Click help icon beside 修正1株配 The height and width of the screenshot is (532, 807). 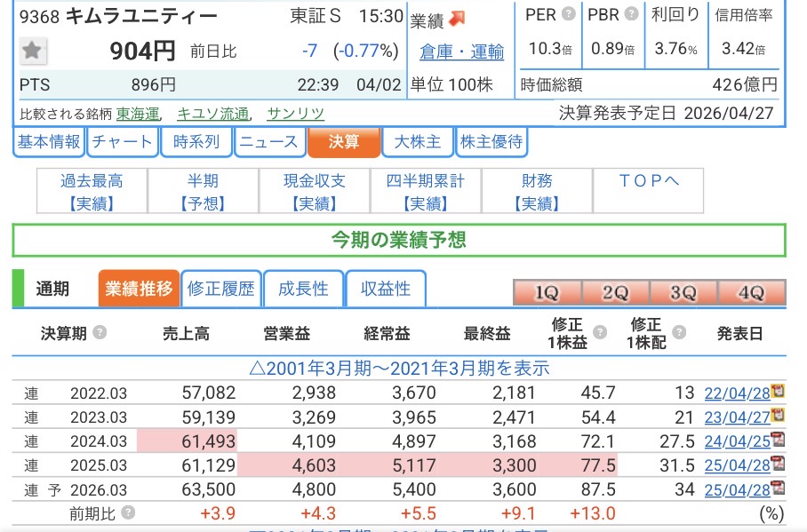point(679,333)
